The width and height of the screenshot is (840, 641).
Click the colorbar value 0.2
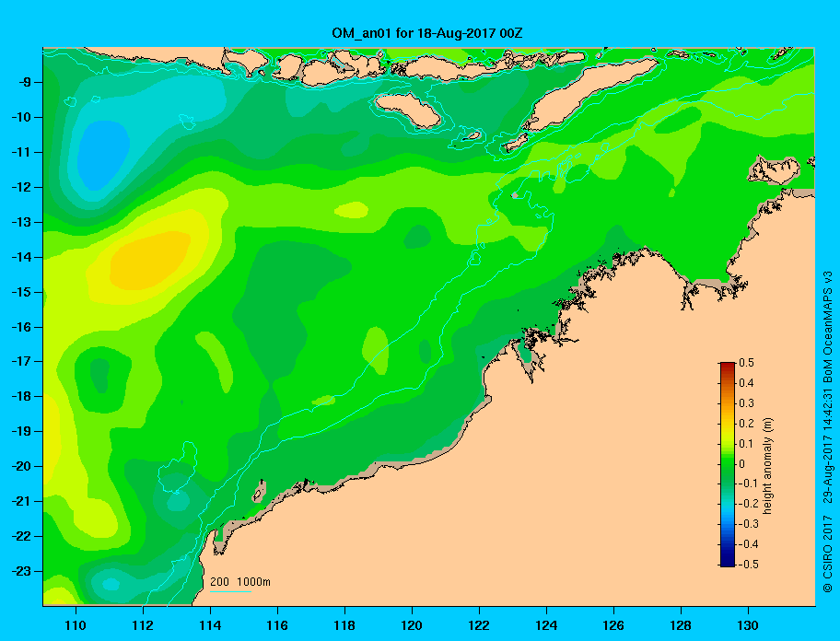pos(747,424)
